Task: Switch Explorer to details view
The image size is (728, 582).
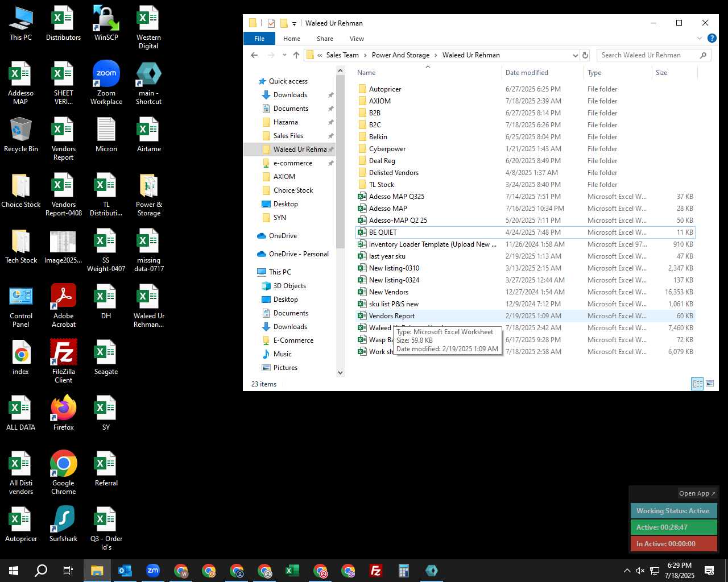Action: tap(697, 384)
